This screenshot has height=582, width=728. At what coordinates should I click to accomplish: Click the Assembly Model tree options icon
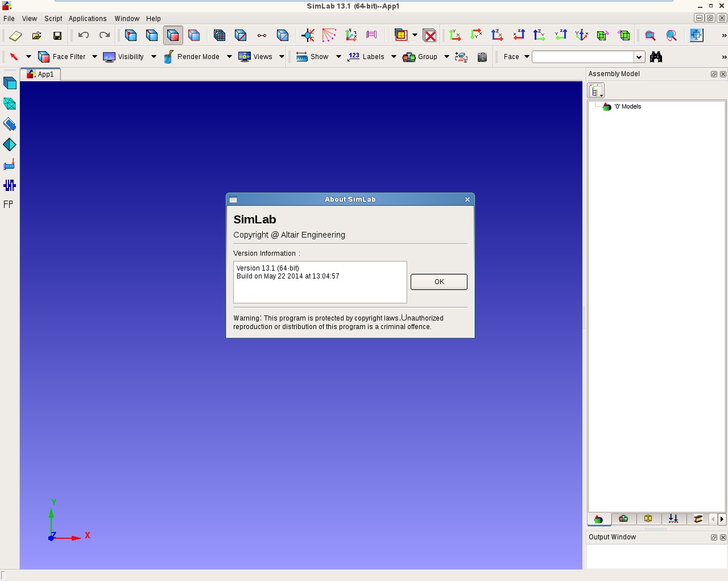(595, 90)
